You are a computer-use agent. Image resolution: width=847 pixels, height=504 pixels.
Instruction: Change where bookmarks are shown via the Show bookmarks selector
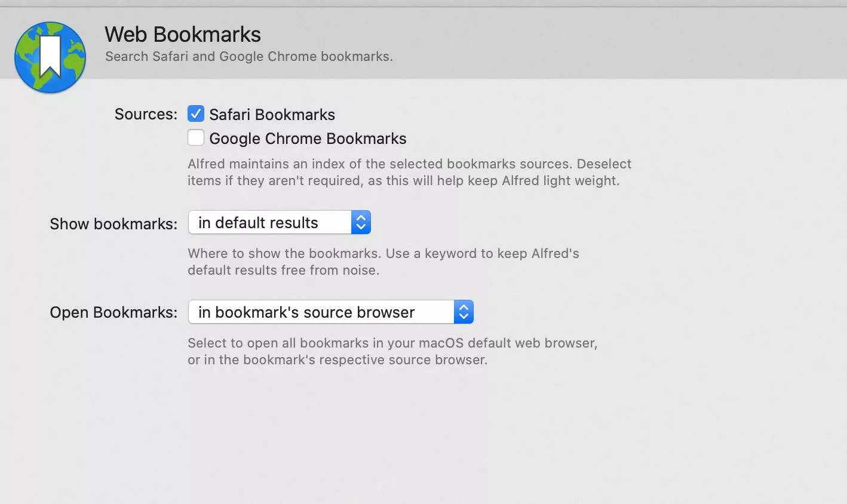coord(279,222)
